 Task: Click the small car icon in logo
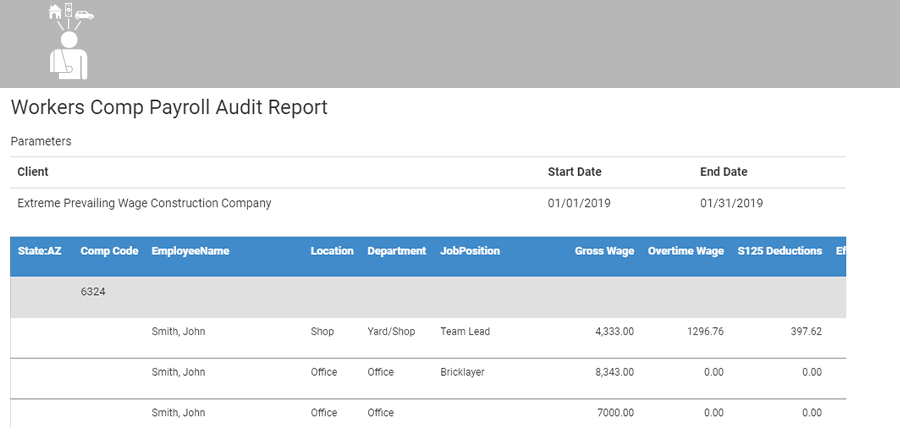point(85,15)
